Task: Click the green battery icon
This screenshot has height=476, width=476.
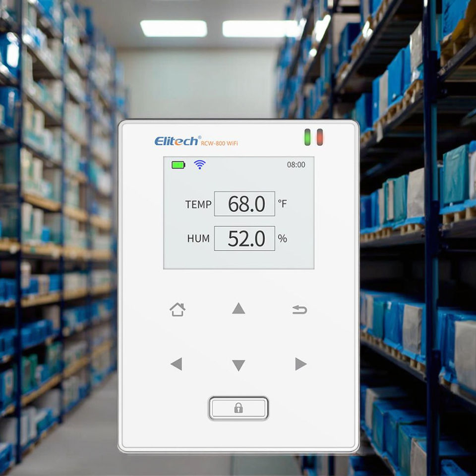Action: coord(178,165)
